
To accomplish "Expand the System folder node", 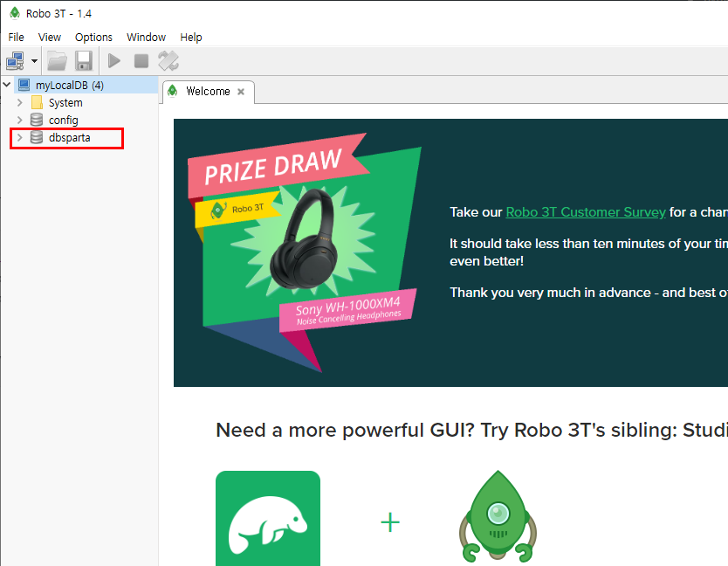I will point(19,102).
